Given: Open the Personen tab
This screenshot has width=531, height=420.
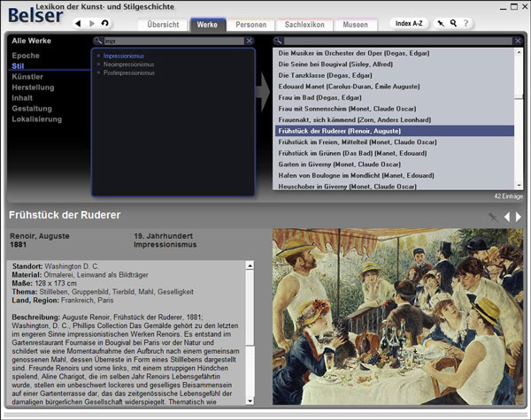Looking at the screenshot, I should (250, 24).
